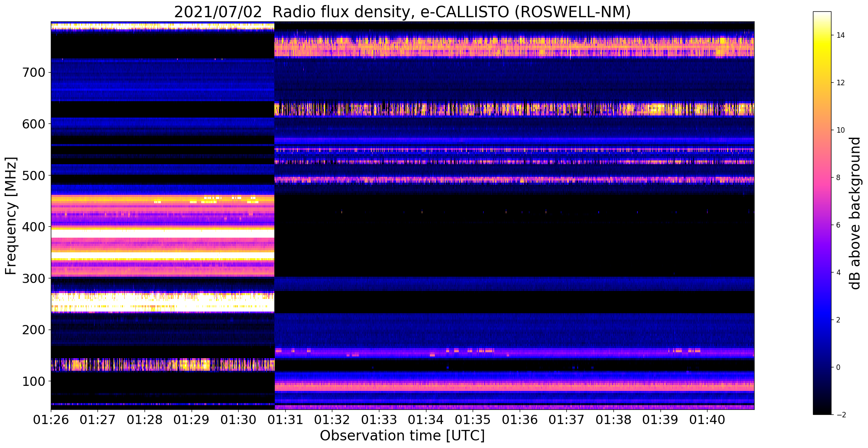Click the 300 frequency tick label
The height and width of the screenshot is (448, 868).
click(x=33, y=278)
